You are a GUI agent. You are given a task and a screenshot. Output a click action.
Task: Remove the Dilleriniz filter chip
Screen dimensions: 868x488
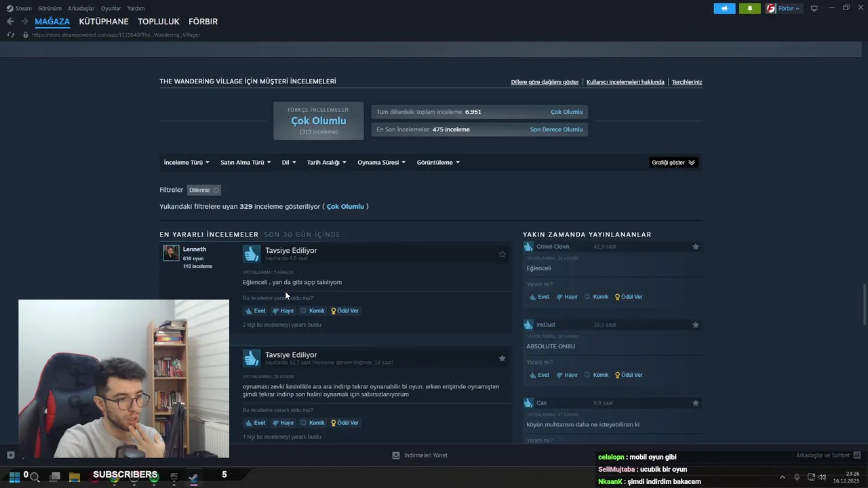point(216,190)
